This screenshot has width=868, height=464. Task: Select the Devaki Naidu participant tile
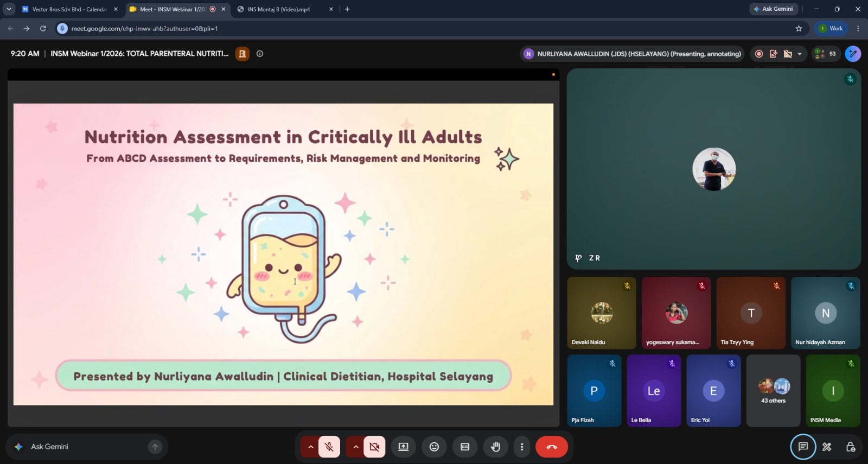pos(602,313)
